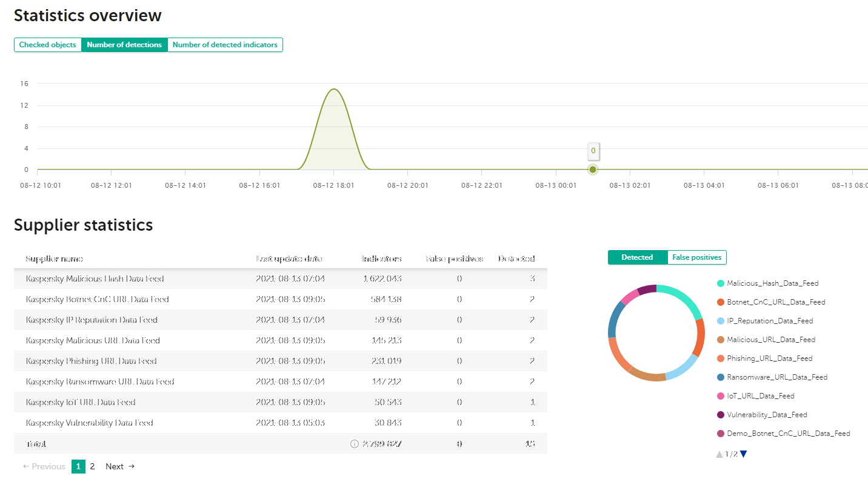The height and width of the screenshot is (482, 868).
Task: Click the 08-13 02:01 axis label
Action: tap(630, 185)
